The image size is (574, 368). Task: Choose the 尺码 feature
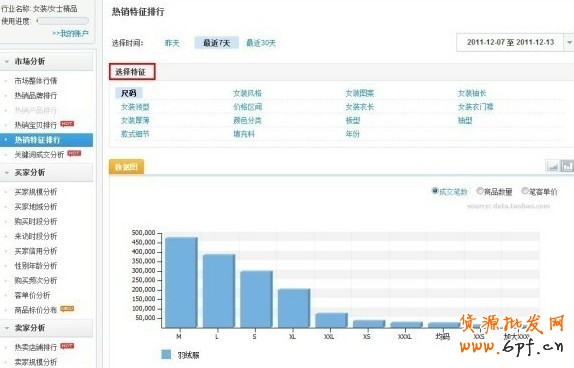coord(129,93)
